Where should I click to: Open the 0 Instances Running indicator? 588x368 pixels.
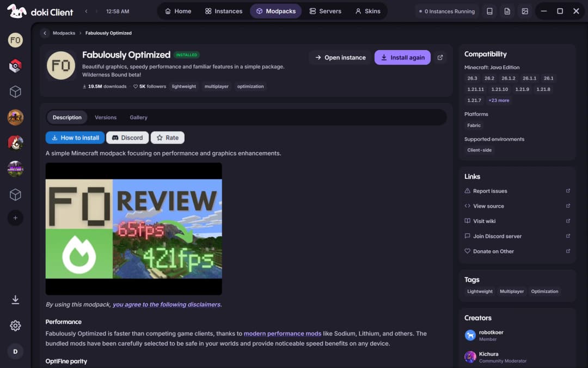(446, 11)
